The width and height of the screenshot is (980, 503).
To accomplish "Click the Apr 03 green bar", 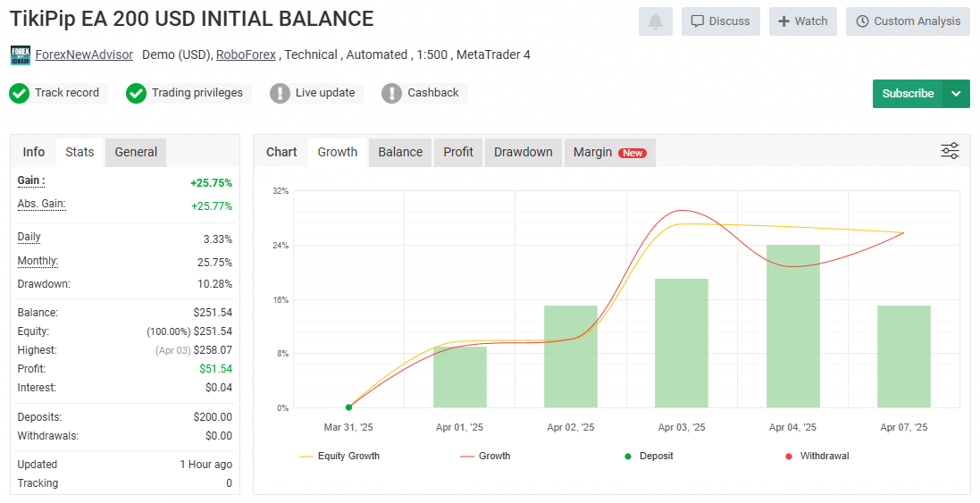I will (x=682, y=343).
